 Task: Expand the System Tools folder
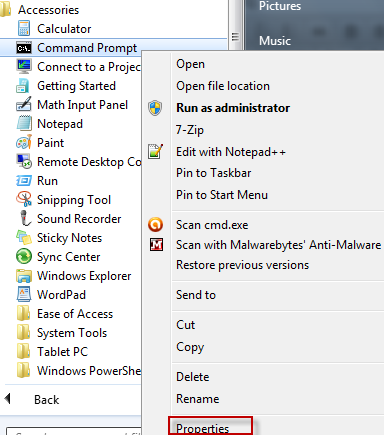(x=72, y=333)
